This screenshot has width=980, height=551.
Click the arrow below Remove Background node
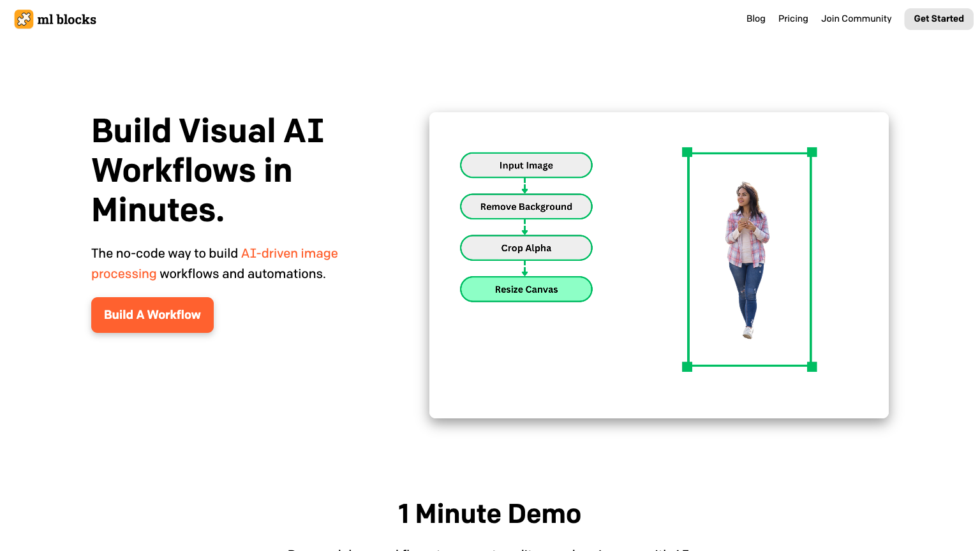click(x=525, y=228)
